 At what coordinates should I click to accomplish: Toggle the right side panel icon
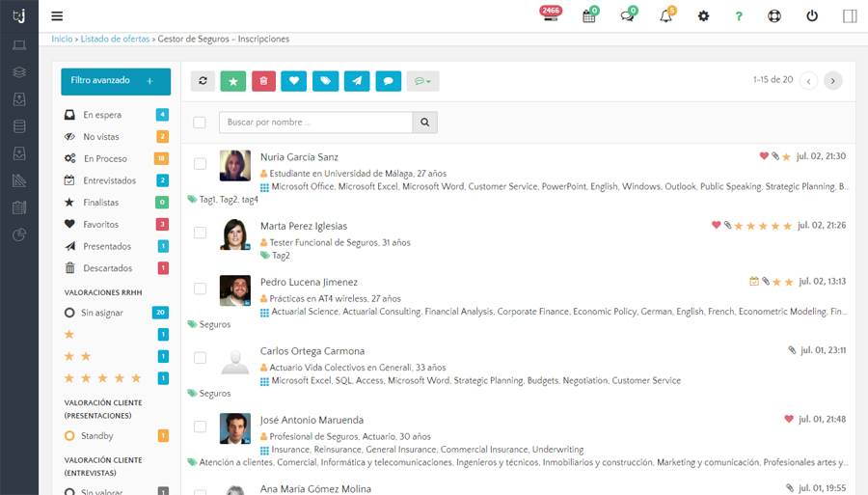850,16
